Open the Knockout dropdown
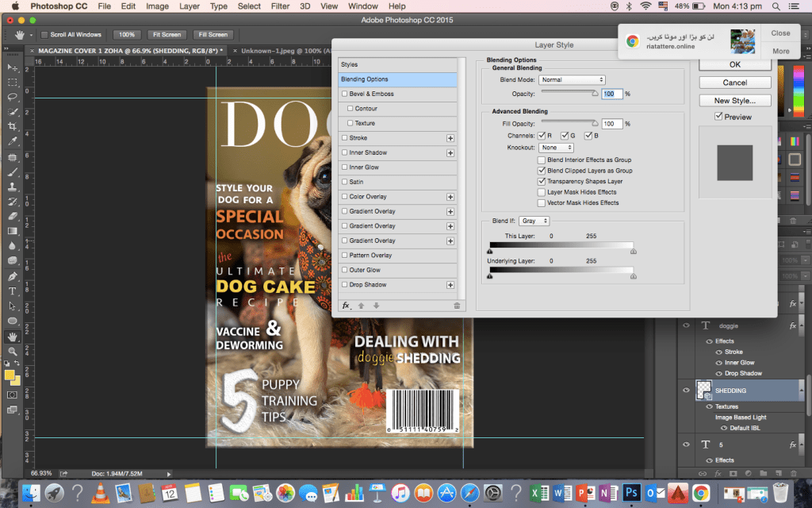This screenshot has width=812, height=508. 556,148
